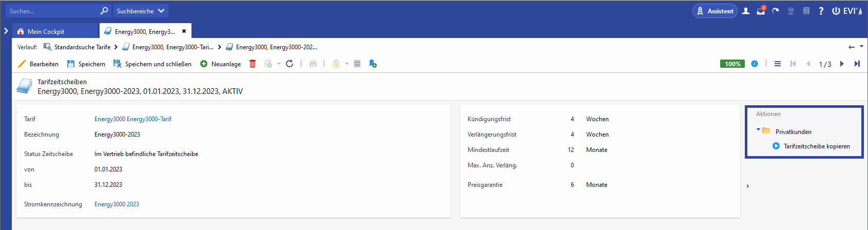Expand the left sidebar chevron

point(6,31)
